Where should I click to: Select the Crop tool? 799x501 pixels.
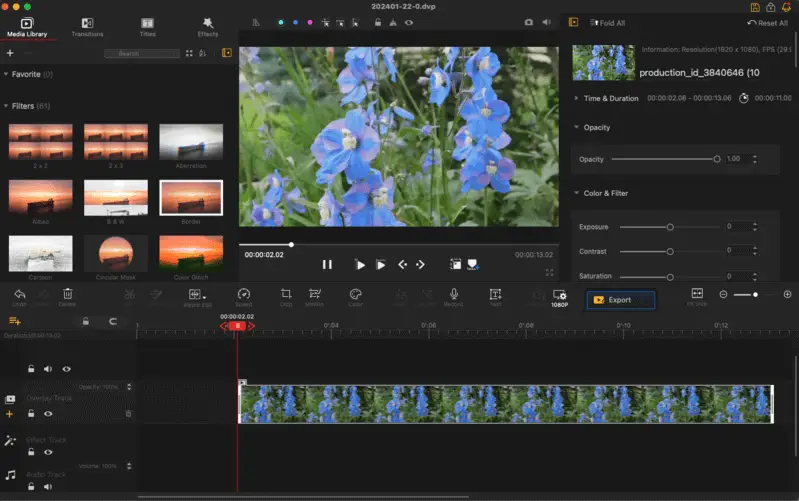286,295
